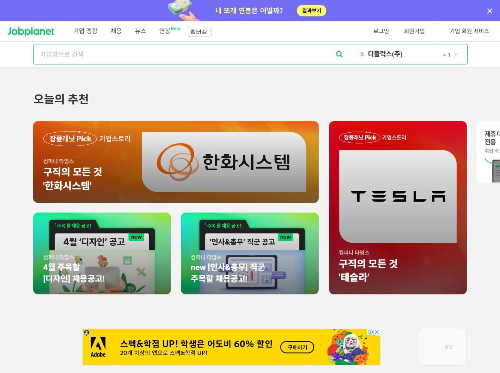This screenshot has width=500, height=373.
Task: Click the 로그인 link
Action: click(381, 31)
